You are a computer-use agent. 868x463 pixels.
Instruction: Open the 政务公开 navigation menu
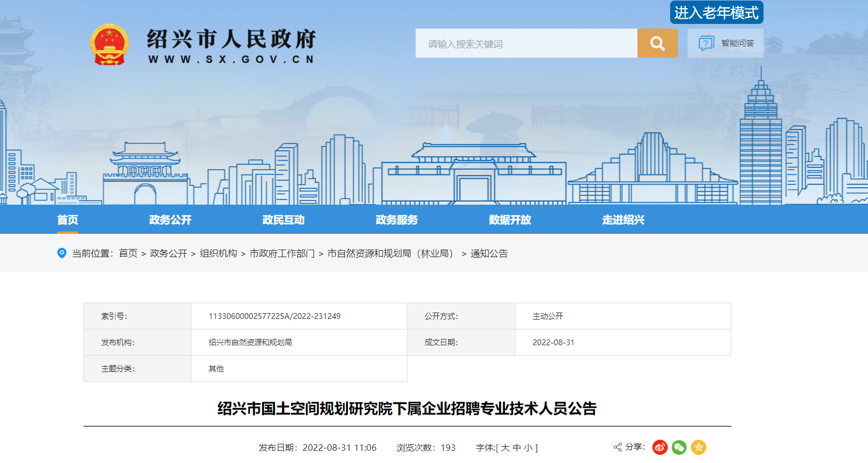tap(170, 220)
